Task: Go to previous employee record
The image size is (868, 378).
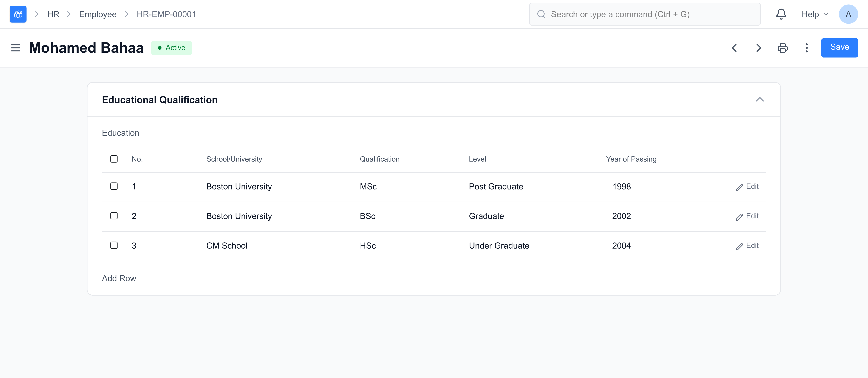Action: (x=734, y=48)
